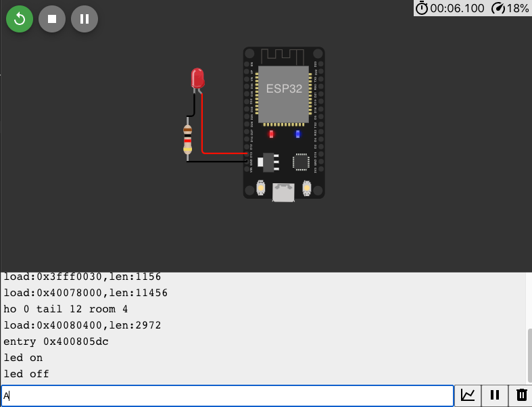This screenshot has width=532, height=407.
Task: Open the serial plotter chart icon
Action: [x=468, y=395]
